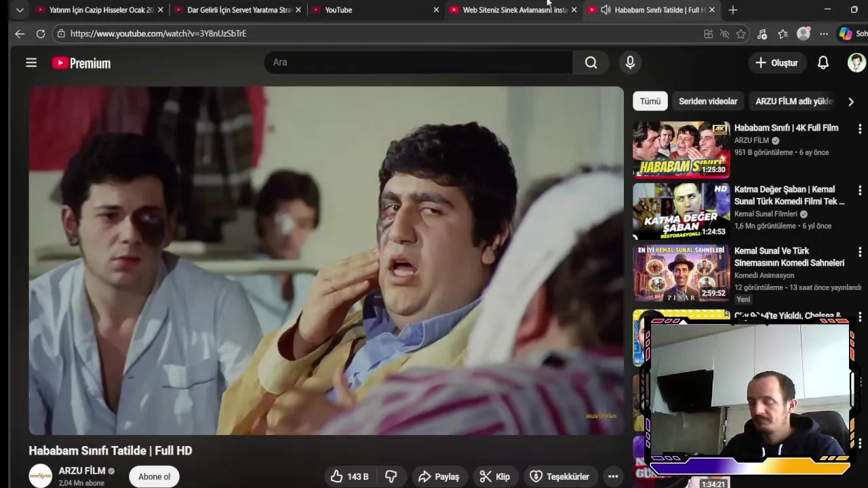Mute Hababam Sınıfı tab via speaker icon
Screen dimensions: 868x488
click(x=605, y=10)
